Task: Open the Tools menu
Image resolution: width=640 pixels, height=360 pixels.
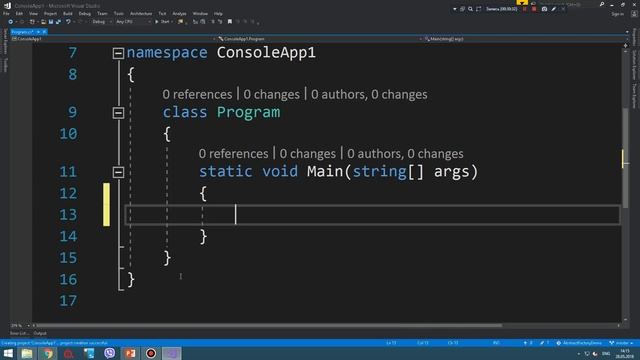Action: 118,13
